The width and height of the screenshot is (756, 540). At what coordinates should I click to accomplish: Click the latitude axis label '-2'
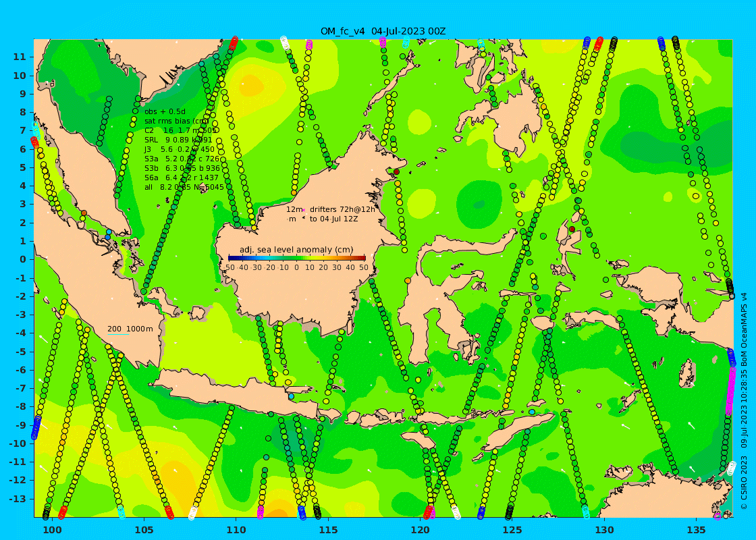click(21, 296)
